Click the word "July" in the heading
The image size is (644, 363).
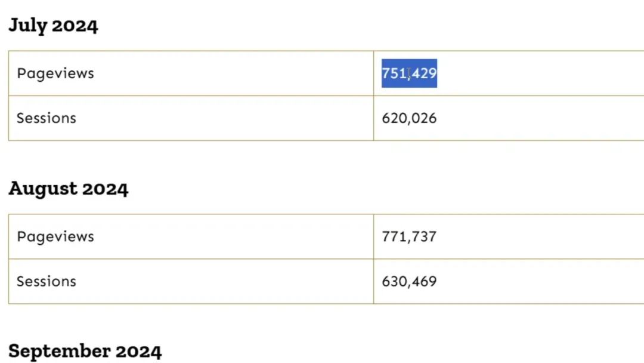pyautogui.click(x=27, y=26)
